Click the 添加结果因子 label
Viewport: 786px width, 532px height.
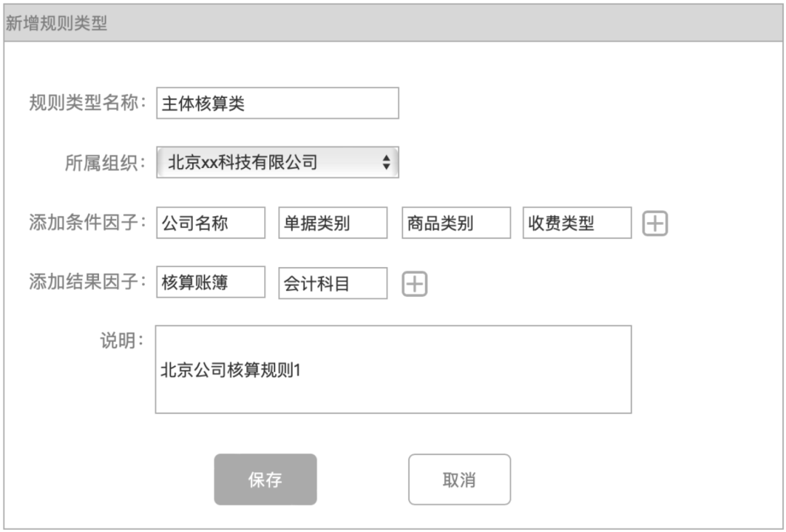88,282
